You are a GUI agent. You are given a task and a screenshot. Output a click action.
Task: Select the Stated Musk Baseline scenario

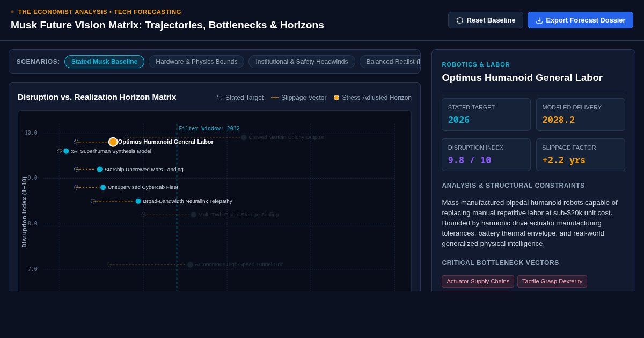104,62
